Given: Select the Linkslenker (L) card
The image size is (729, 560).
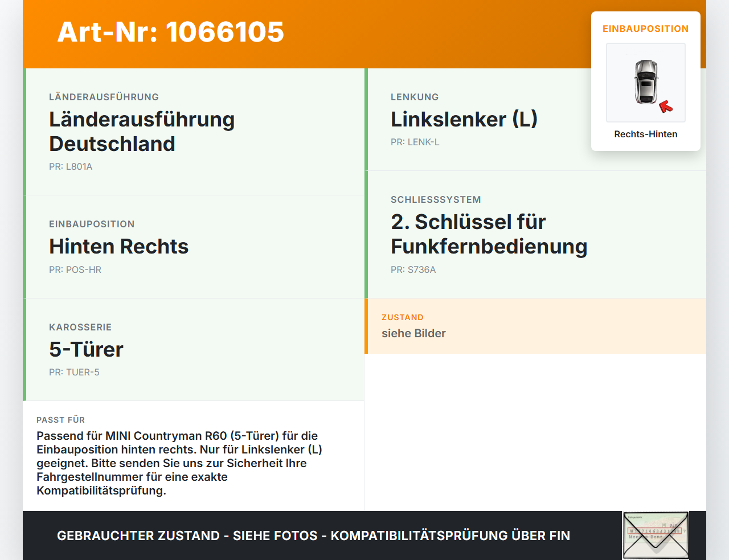Looking at the screenshot, I should tap(535, 120).
